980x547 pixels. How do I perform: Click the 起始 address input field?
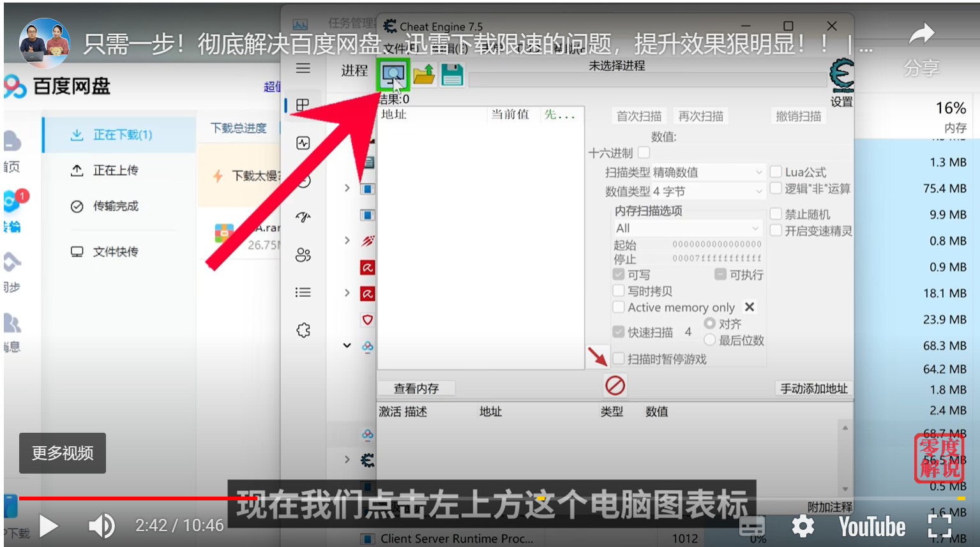pos(716,244)
